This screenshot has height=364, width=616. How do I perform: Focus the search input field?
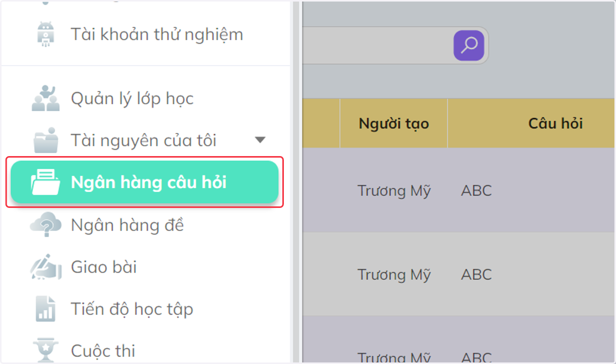pos(377,46)
